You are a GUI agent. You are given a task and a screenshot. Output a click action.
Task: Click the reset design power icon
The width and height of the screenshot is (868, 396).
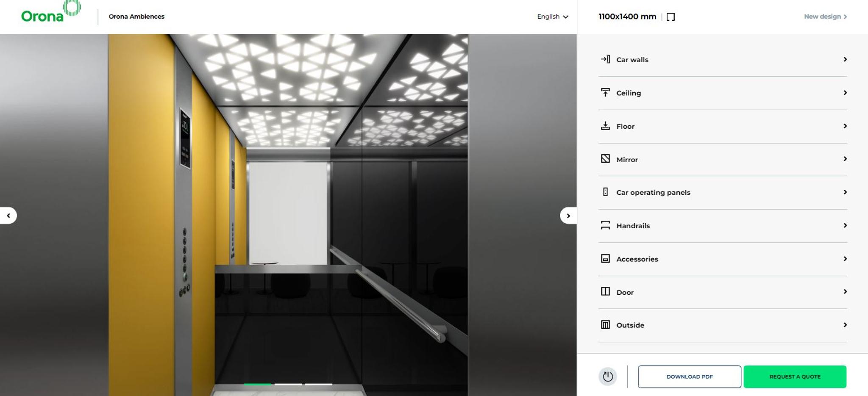pos(608,377)
